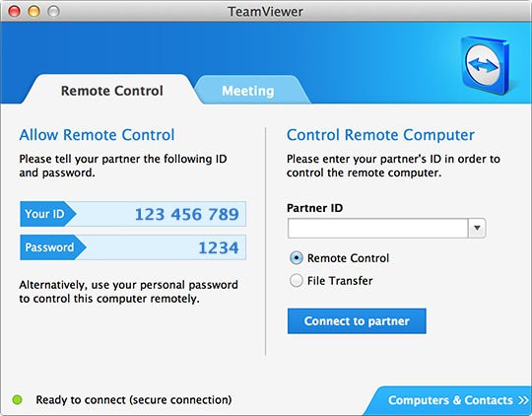
Task: Switch to the Remote Control tab
Action: click(x=112, y=91)
